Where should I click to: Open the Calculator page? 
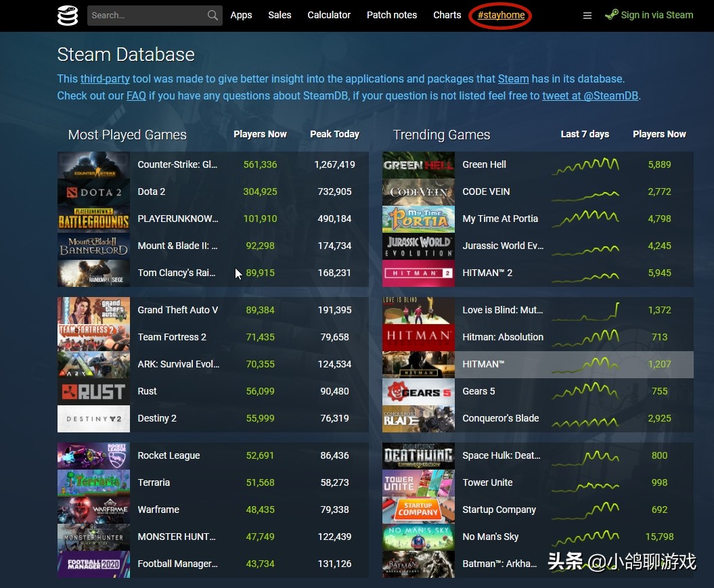tap(329, 15)
